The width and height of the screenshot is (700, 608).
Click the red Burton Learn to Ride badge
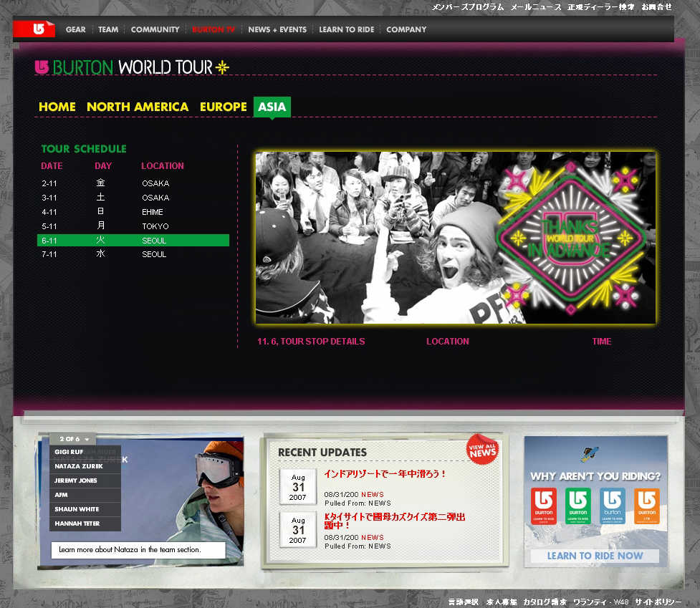click(543, 506)
